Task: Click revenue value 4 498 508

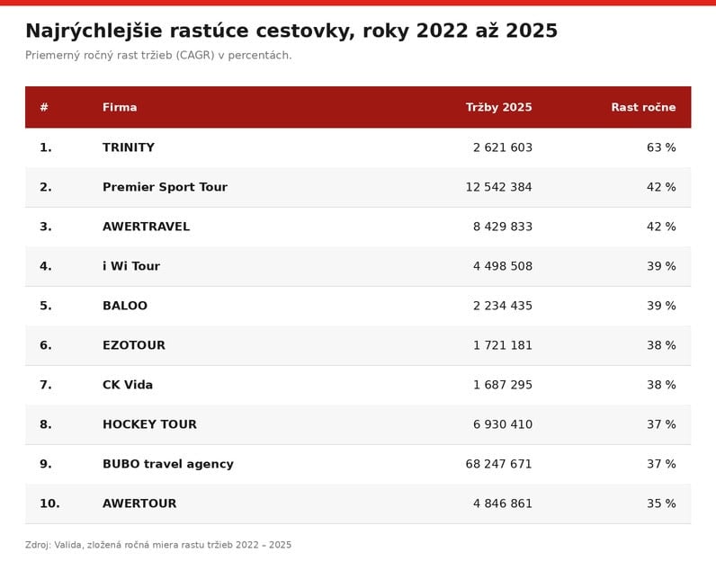Action: pos(502,266)
